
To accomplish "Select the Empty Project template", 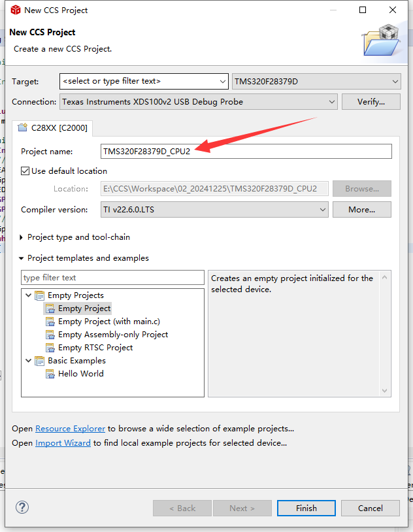I will 84,308.
